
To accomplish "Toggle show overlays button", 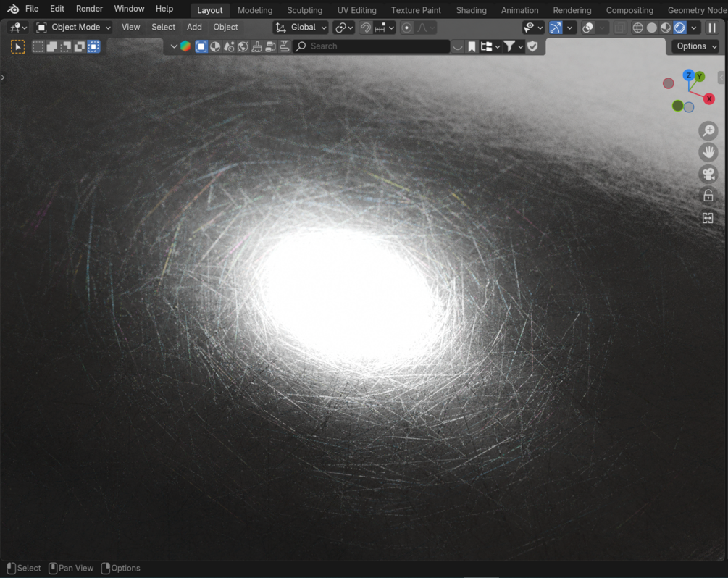I will tap(587, 28).
